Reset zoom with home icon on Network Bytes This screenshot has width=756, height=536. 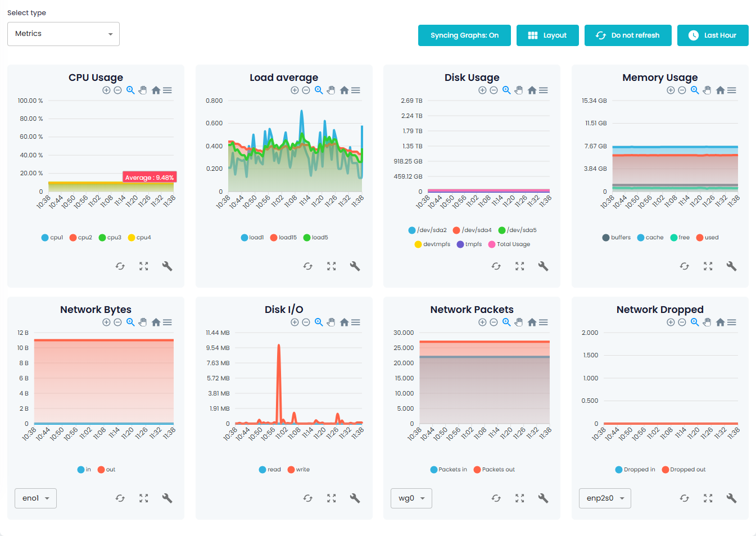(x=156, y=322)
